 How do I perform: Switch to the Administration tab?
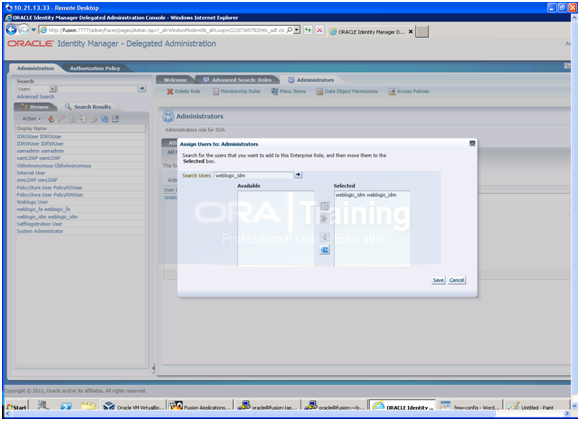tap(36, 68)
